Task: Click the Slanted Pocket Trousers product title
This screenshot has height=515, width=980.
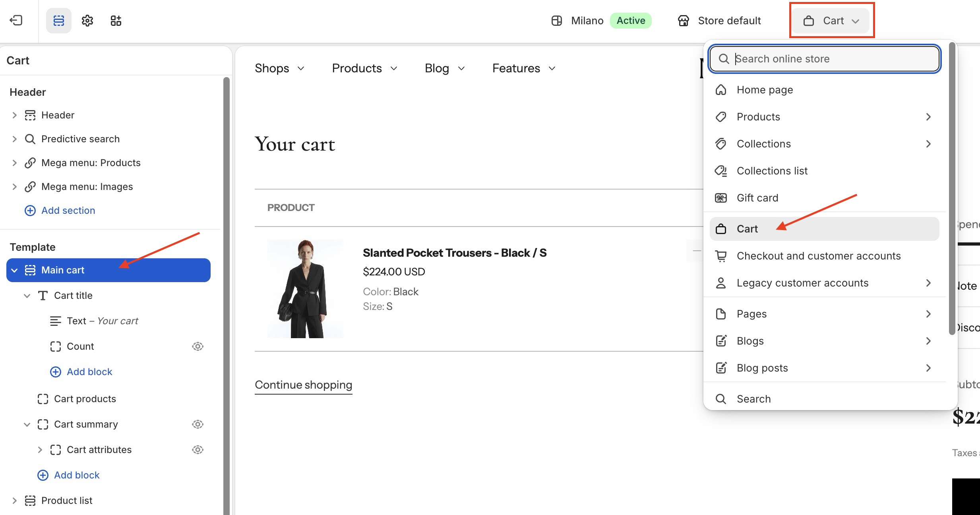Action: [455, 253]
